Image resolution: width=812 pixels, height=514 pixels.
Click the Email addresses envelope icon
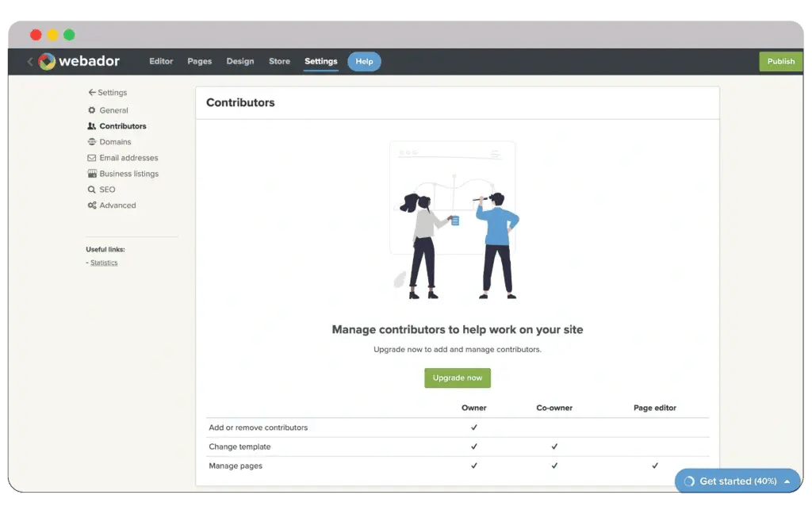click(92, 158)
